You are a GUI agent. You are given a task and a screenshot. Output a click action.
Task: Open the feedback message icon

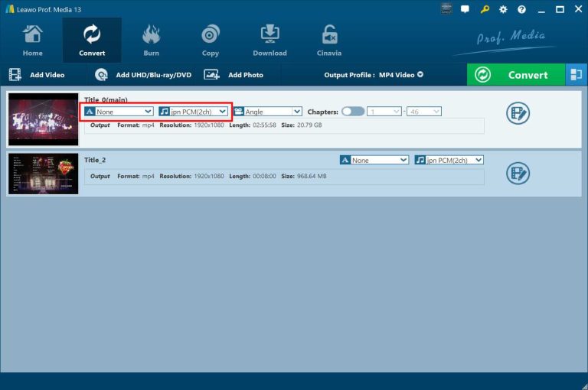point(465,9)
